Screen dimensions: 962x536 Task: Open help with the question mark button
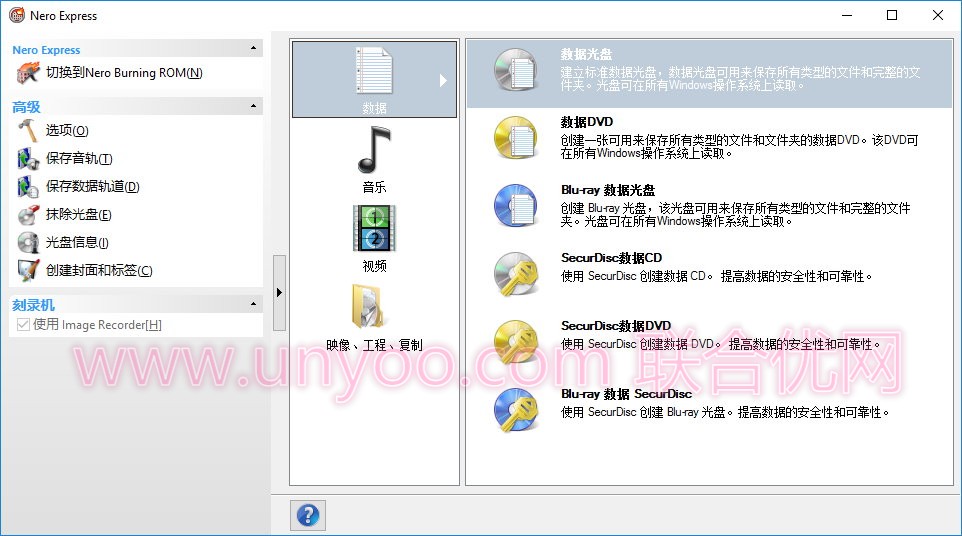click(308, 515)
